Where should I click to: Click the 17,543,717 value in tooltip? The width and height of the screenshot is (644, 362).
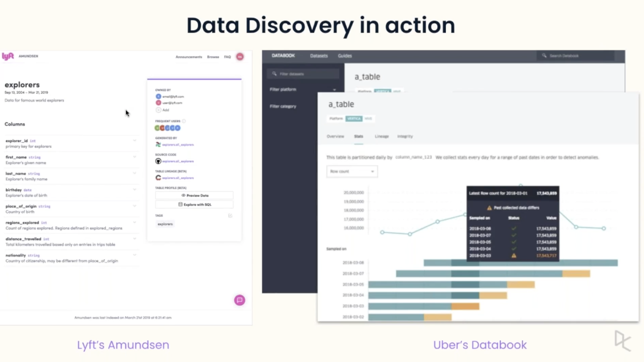tap(546, 256)
